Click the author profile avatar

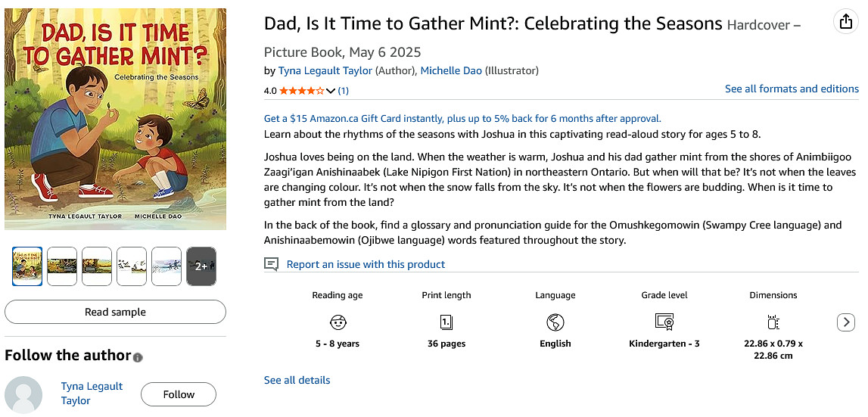23,394
